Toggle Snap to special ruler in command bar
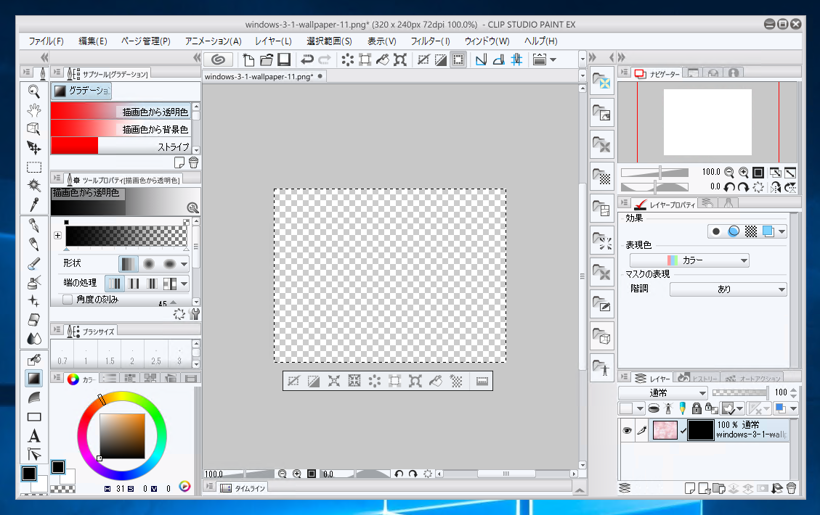This screenshot has height=515, width=820. (x=499, y=60)
